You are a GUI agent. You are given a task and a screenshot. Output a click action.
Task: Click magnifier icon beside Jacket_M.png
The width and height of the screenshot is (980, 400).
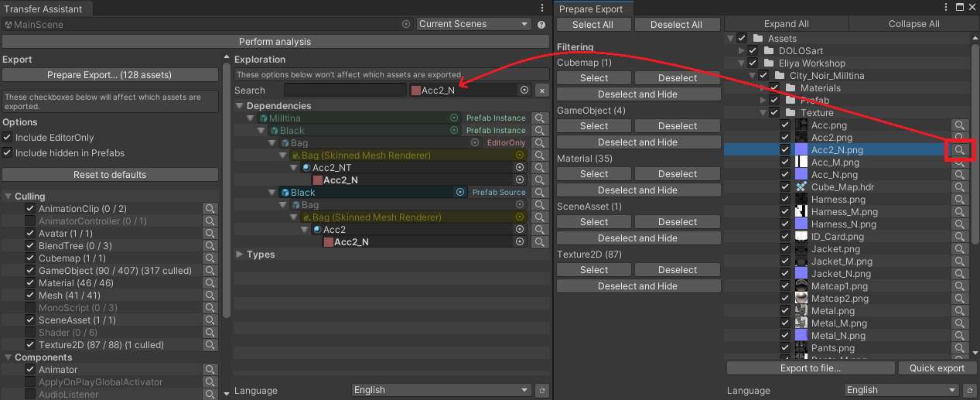(959, 261)
